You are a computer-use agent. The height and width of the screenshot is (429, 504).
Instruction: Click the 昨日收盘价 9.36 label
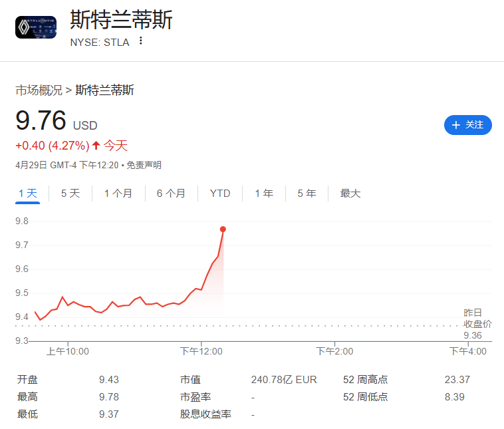click(x=477, y=324)
